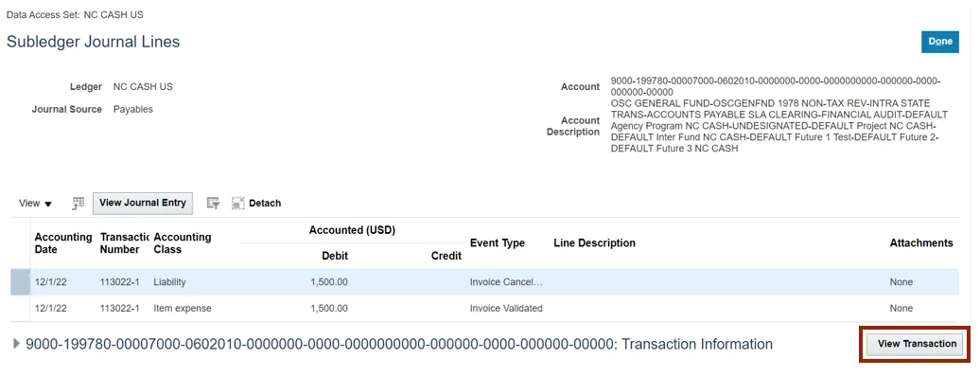Click the View Journal Entry button

click(x=143, y=203)
